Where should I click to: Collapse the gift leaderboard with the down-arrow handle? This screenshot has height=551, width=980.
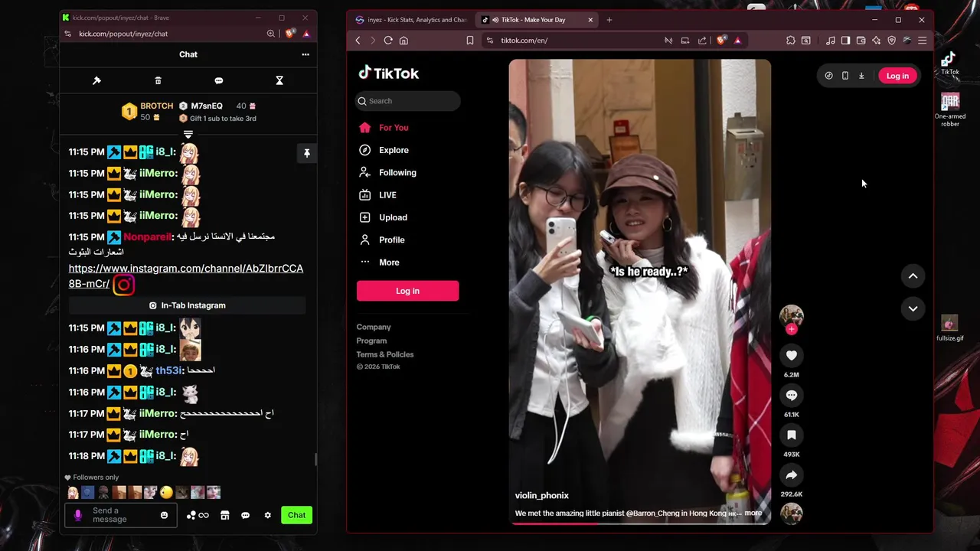(188, 135)
